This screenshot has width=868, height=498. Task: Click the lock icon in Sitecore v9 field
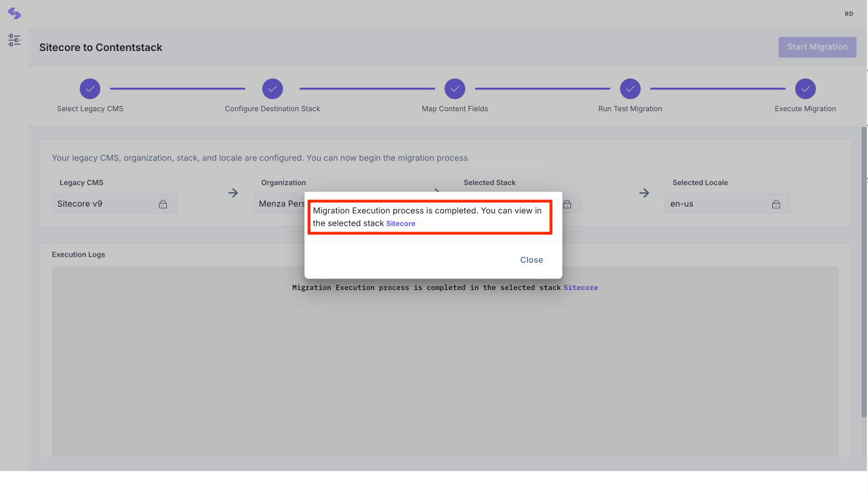[x=163, y=204]
